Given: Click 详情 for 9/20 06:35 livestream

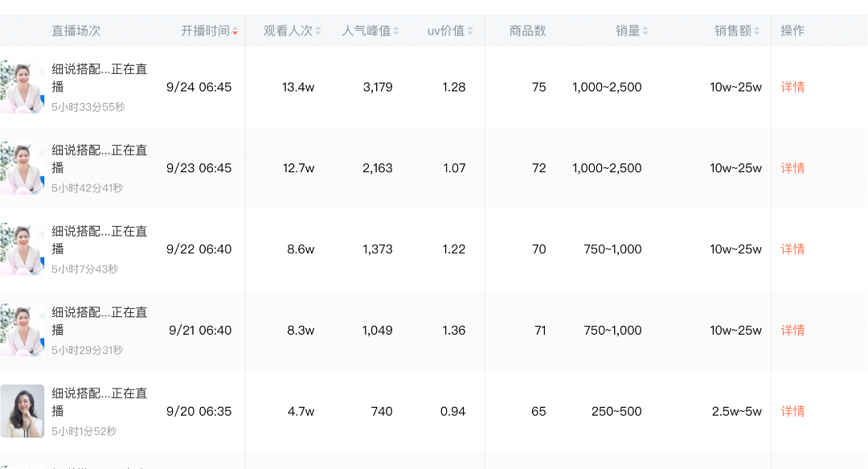Looking at the screenshot, I should coord(792,411).
